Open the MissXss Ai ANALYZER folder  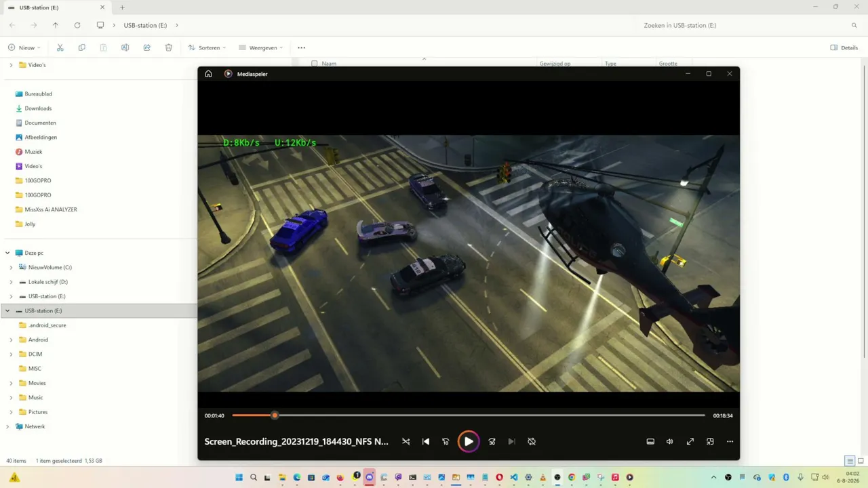pos(51,209)
